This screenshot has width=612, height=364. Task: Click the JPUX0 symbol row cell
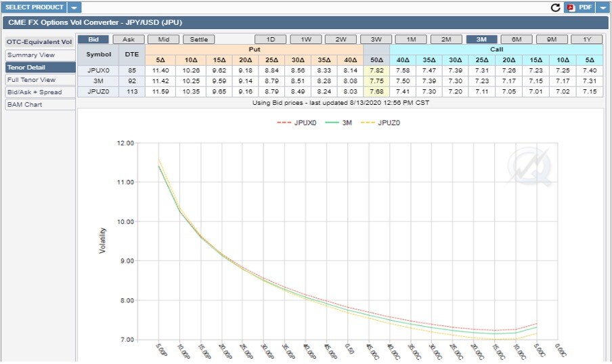97,70
